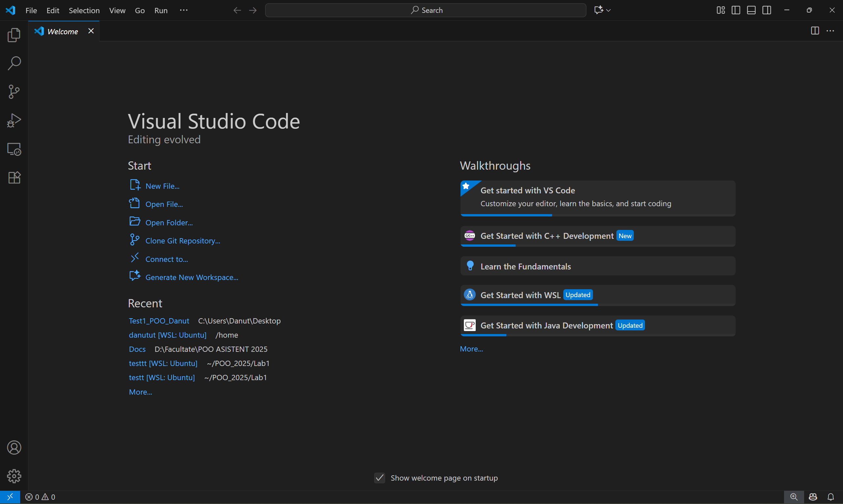Open the Explorer view in activity bar
The image size is (843, 504).
(14, 35)
